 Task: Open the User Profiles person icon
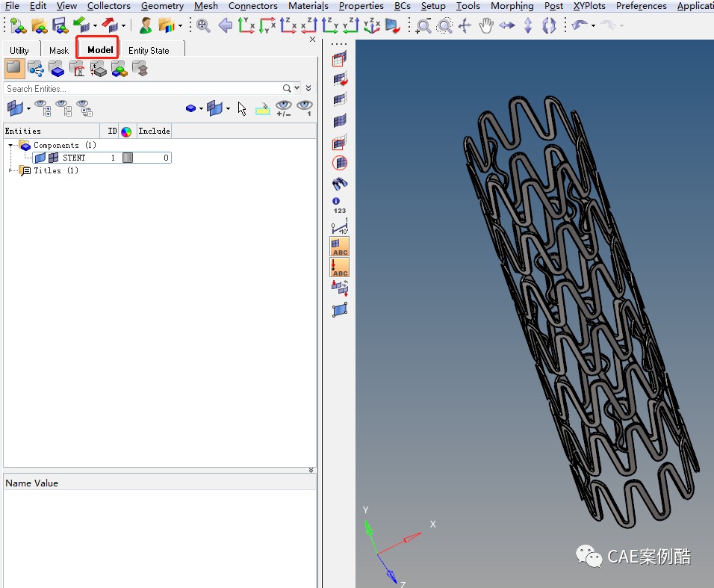tap(146, 25)
